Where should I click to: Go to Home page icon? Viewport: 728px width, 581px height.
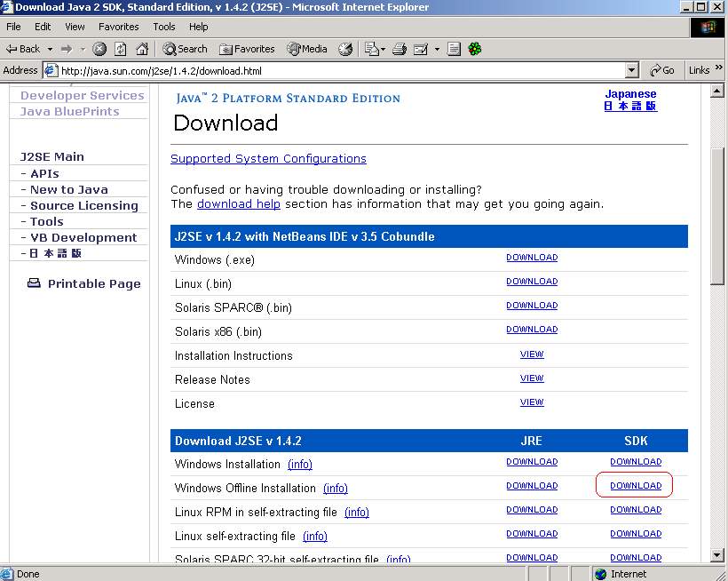pyautogui.click(x=142, y=49)
